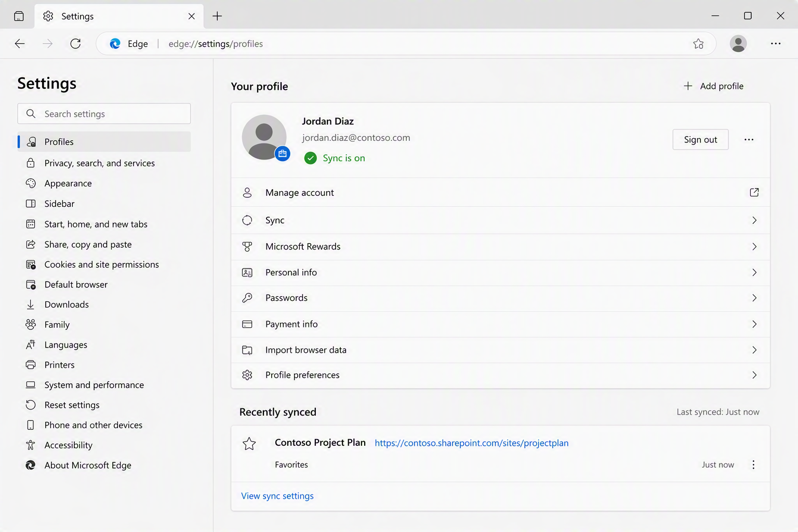Open Settings and more ellipsis menu
Screen dimensions: 798x532
point(776,44)
